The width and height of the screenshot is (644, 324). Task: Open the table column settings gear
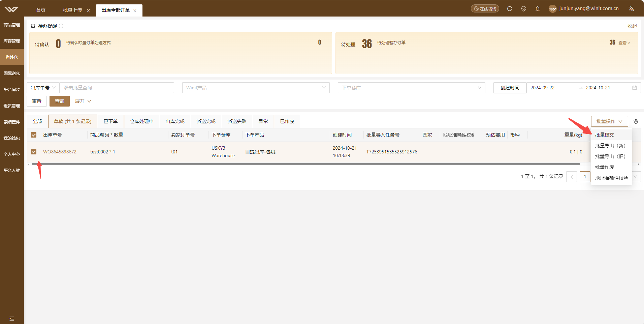(636, 121)
